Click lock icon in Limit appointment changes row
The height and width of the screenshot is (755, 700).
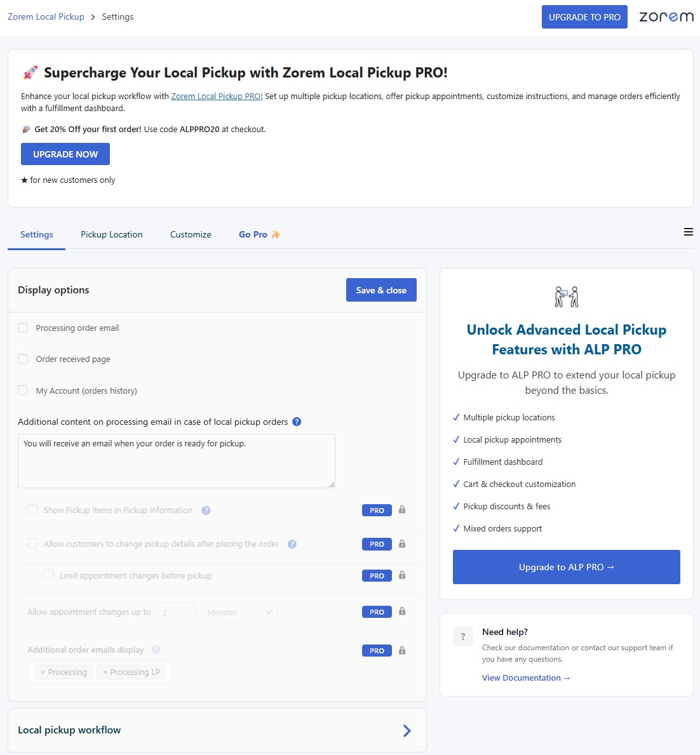click(x=402, y=575)
